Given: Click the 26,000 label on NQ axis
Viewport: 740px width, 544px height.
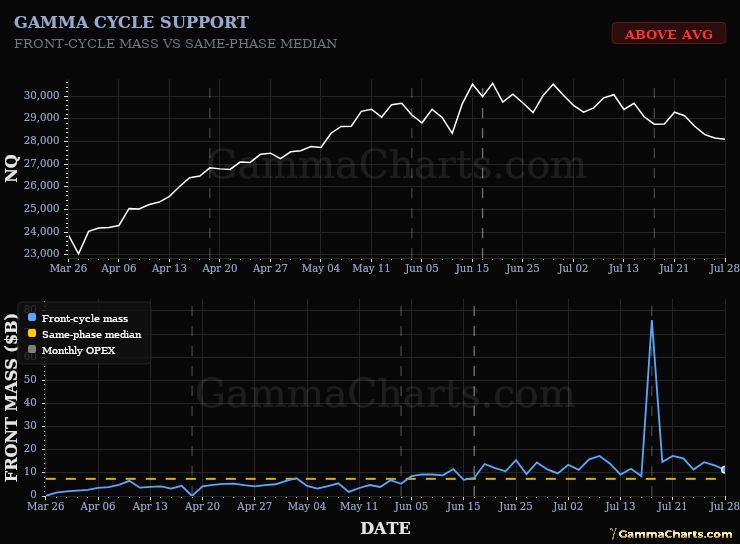Looking at the screenshot, I should pyautogui.click(x=42, y=185).
